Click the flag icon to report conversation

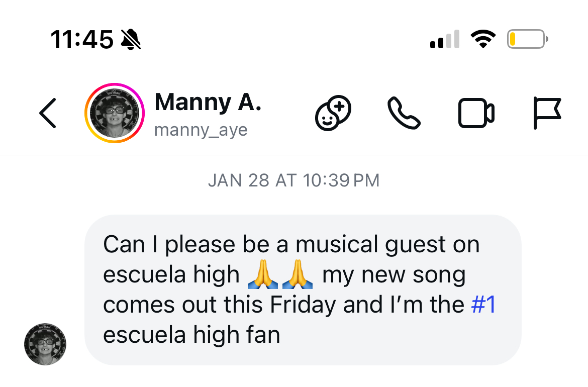547,113
